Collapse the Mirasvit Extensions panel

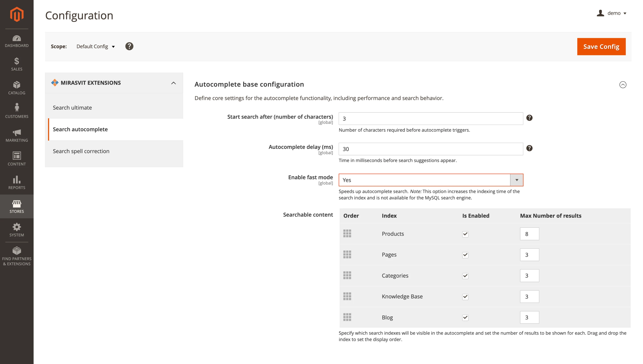(173, 83)
